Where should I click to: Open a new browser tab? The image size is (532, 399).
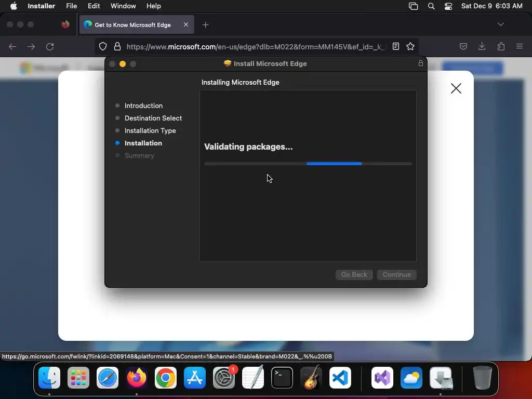205,25
